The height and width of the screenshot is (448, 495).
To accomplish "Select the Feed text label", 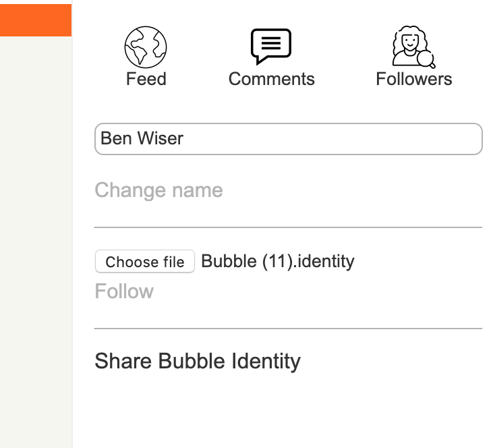I will [x=146, y=79].
